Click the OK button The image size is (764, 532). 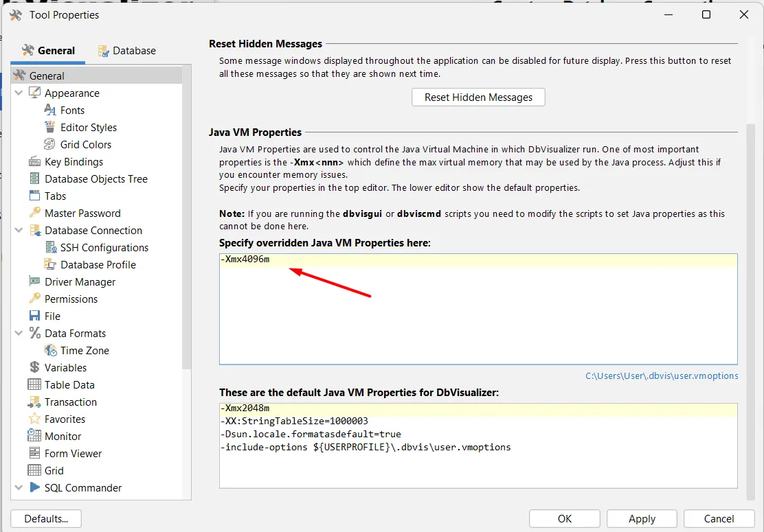565,519
